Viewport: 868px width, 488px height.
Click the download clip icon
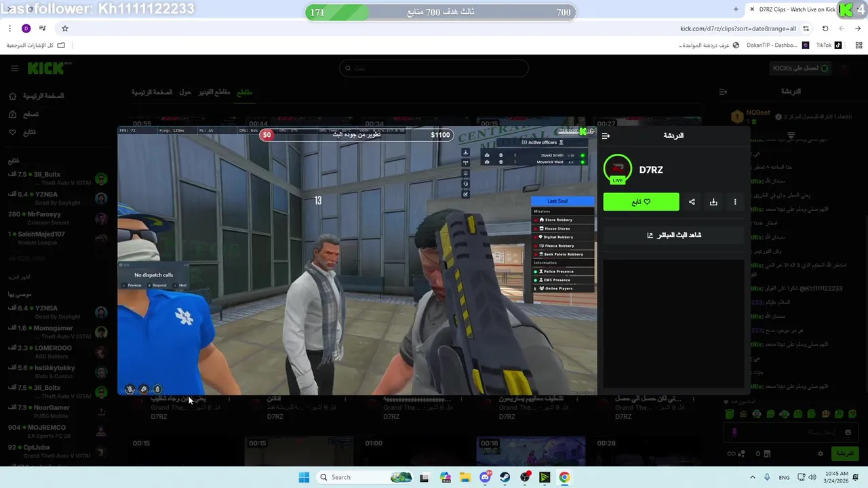coord(713,202)
